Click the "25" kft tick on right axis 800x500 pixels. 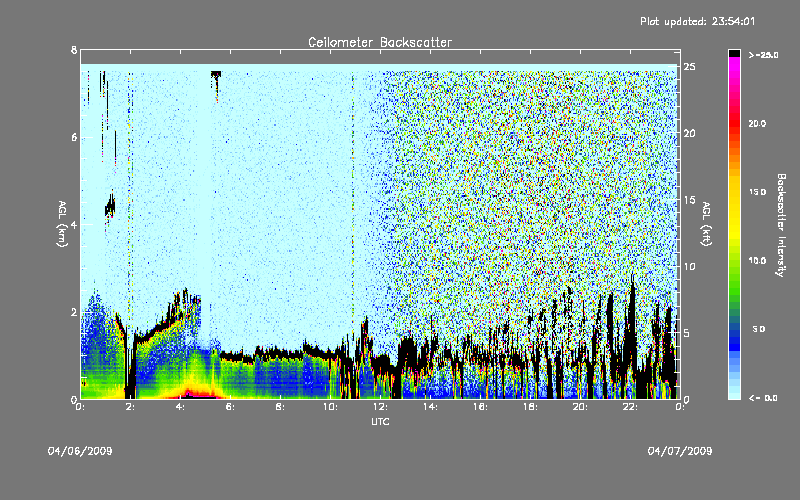tap(690, 67)
